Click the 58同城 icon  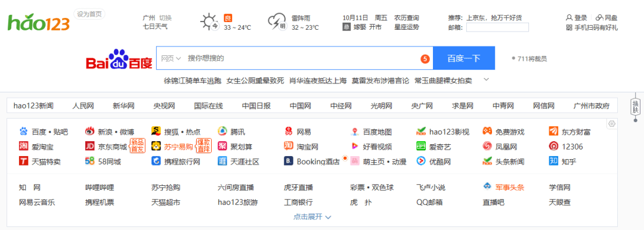89,161
